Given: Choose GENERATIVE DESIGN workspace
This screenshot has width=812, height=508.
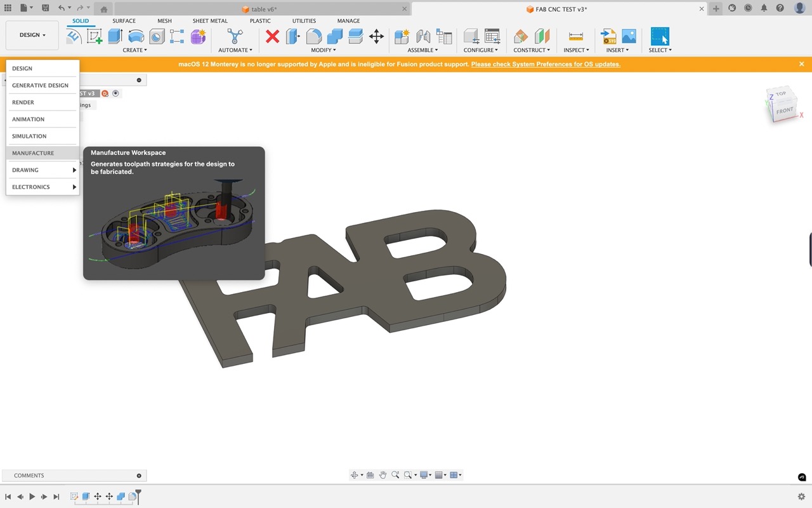Looking at the screenshot, I should tap(43, 85).
